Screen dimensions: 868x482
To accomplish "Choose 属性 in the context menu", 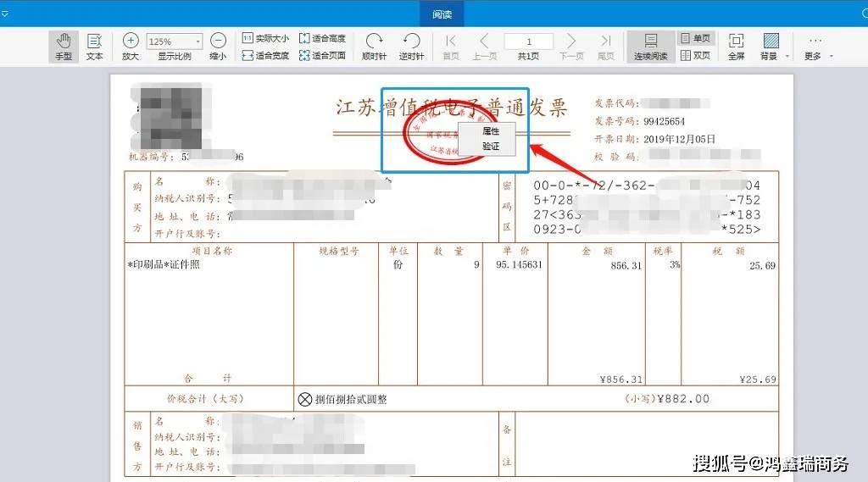I will pyautogui.click(x=491, y=131).
